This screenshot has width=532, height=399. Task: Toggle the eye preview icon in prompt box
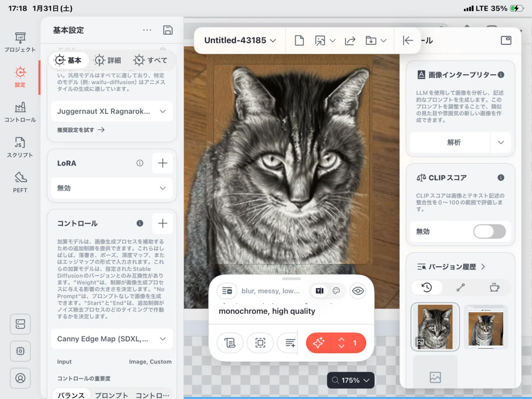358,291
